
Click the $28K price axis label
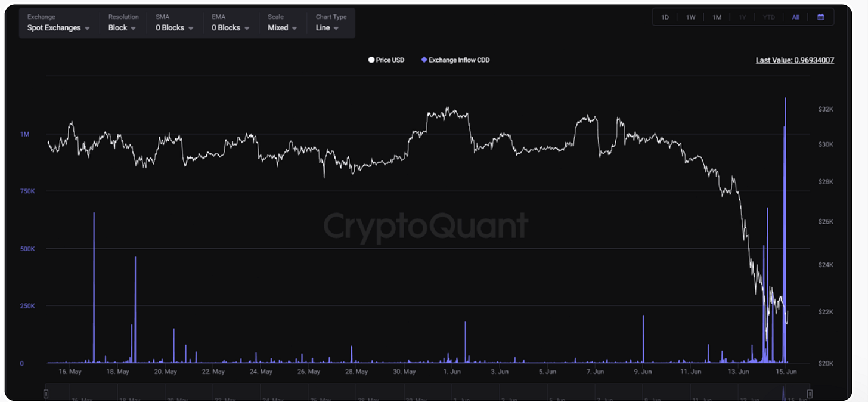(x=826, y=181)
